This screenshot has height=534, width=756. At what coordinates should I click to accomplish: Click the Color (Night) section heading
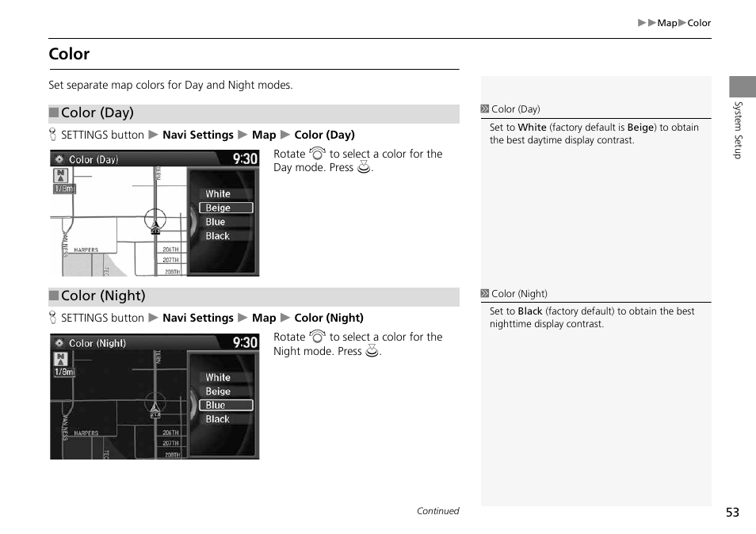click(x=103, y=296)
